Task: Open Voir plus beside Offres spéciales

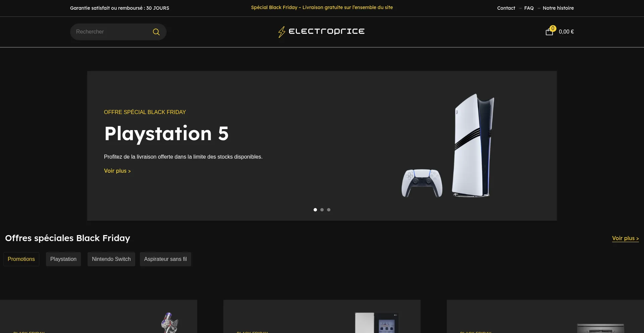Action: point(625,238)
